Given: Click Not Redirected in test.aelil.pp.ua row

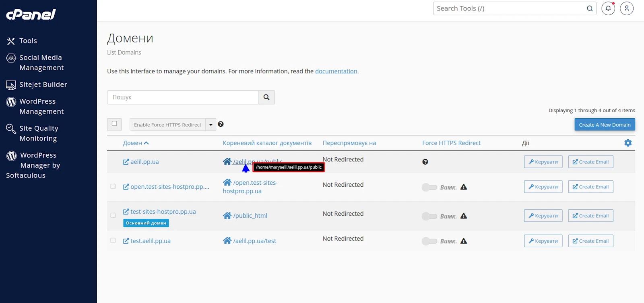Looking at the screenshot, I should pyautogui.click(x=343, y=239).
